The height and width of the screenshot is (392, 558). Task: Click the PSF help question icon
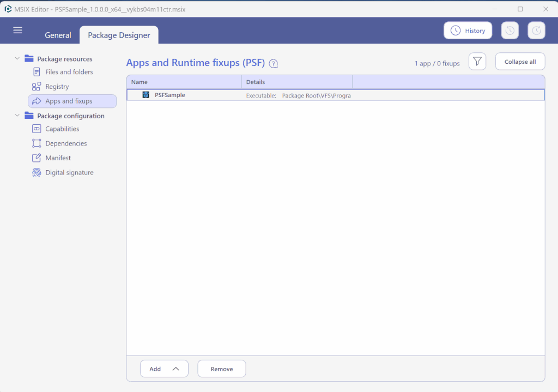[x=274, y=64]
